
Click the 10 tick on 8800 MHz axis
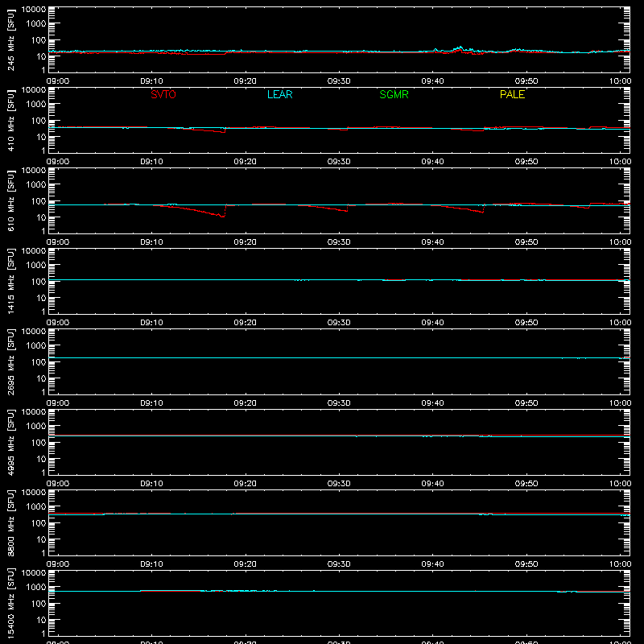click(41, 539)
